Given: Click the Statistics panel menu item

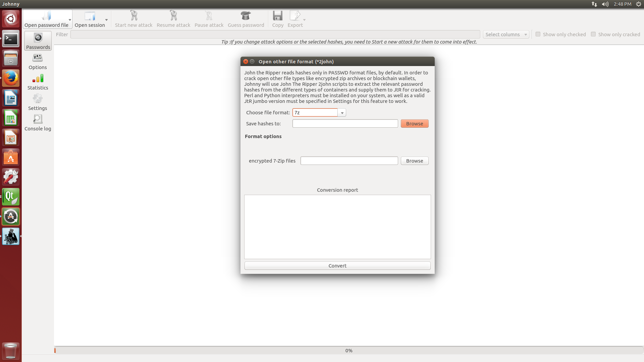Looking at the screenshot, I should pos(38,82).
